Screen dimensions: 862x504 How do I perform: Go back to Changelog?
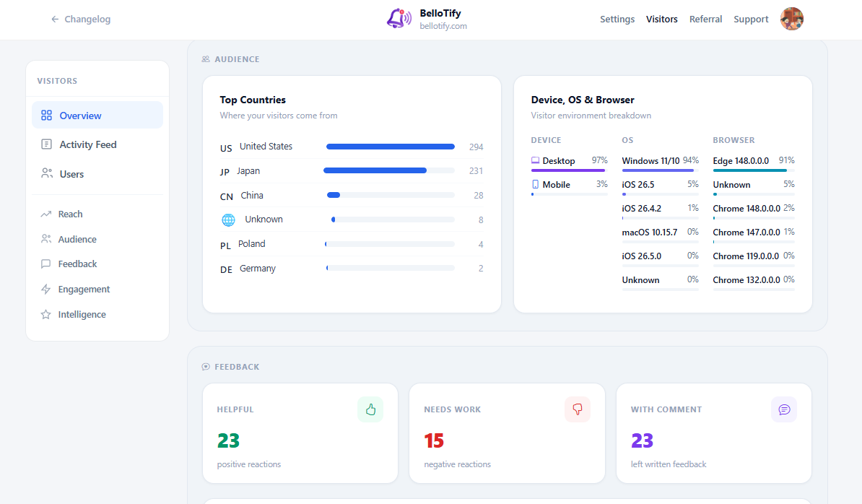tap(81, 19)
